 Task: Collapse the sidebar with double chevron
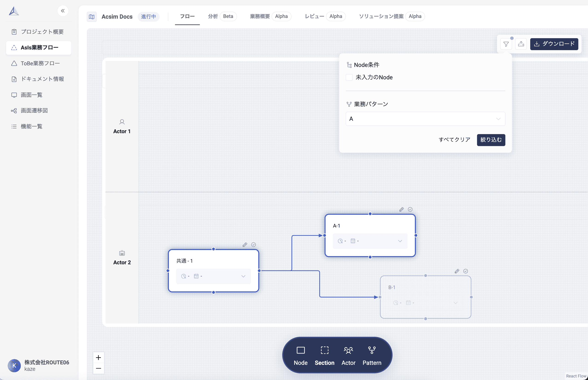coord(63,11)
